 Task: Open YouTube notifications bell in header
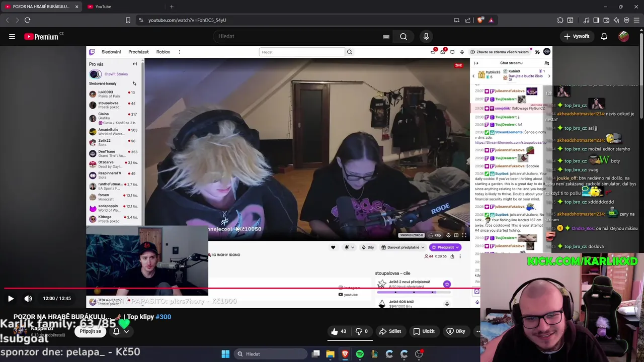point(604,36)
